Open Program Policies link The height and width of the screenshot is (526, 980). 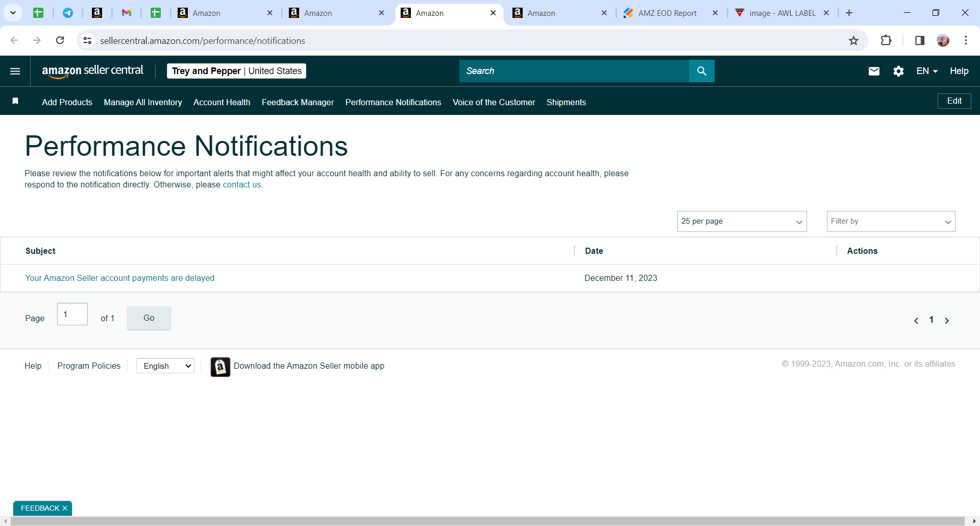pyautogui.click(x=89, y=366)
